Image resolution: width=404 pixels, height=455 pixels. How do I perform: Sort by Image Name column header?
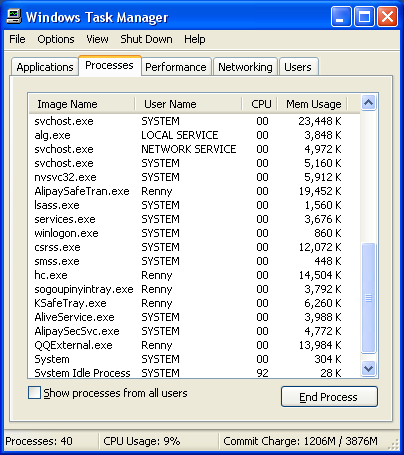pyautogui.click(x=82, y=104)
